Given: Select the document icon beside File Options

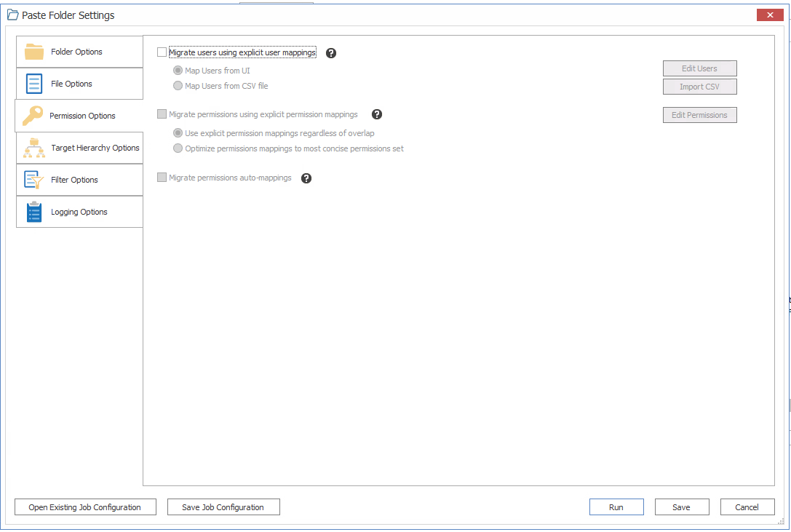Looking at the screenshot, I should point(33,83).
